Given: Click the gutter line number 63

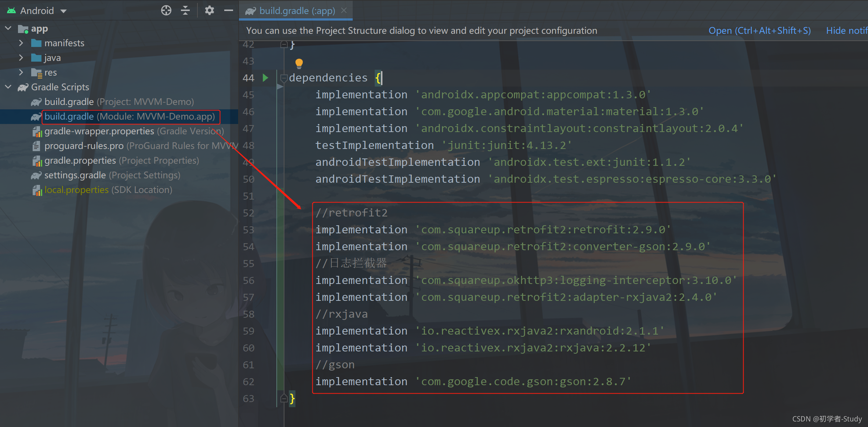Looking at the screenshot, I should (248, 398).
